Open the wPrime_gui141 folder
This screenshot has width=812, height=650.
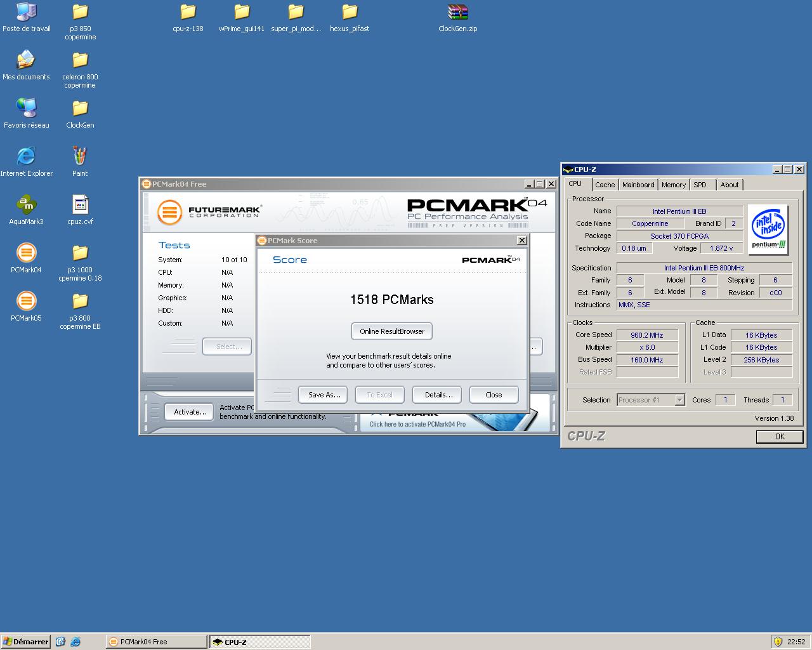242,17
